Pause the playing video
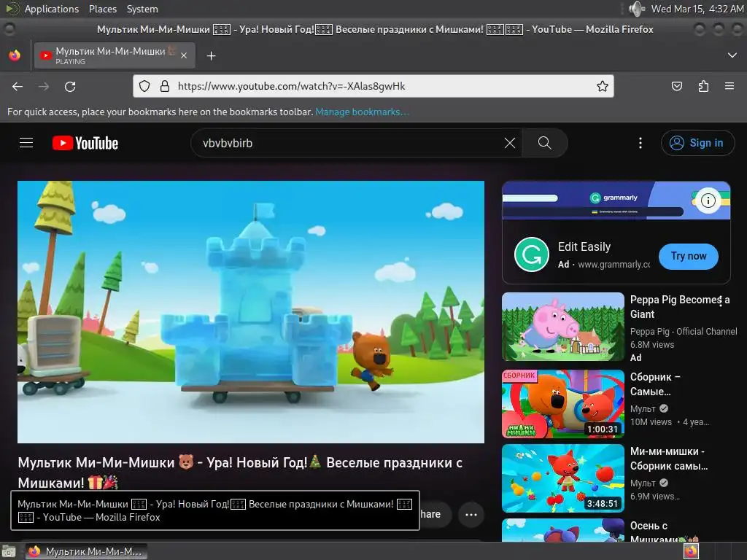Image resolution: width=747 pixels, height=560 pixels. pos(251,312)
